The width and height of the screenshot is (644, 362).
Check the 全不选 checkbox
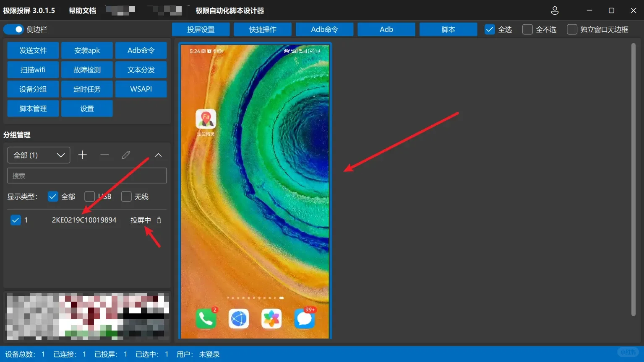pyautogui.click(x=527, y=29)
